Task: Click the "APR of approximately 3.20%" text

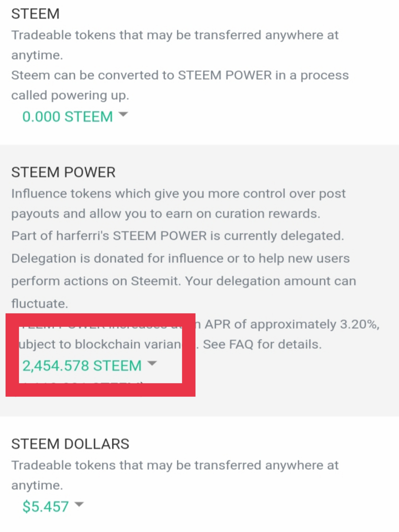Action: click(292, 324)
